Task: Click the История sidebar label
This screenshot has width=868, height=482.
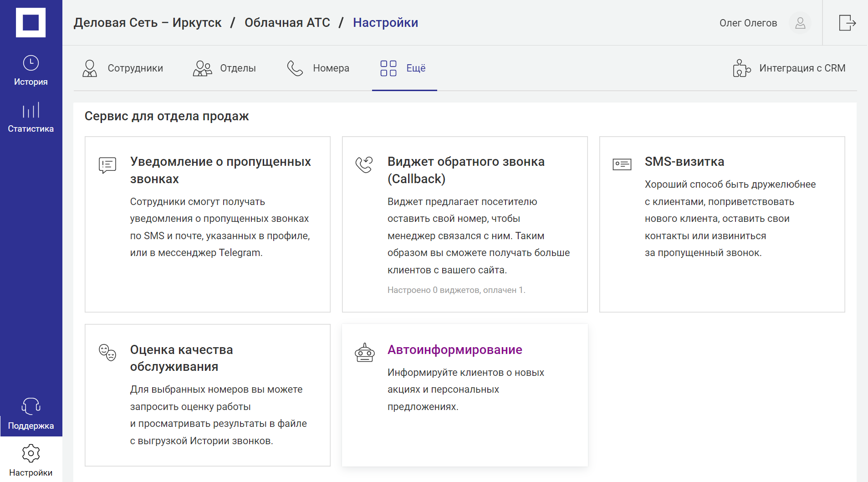Action: pos(31,82)
